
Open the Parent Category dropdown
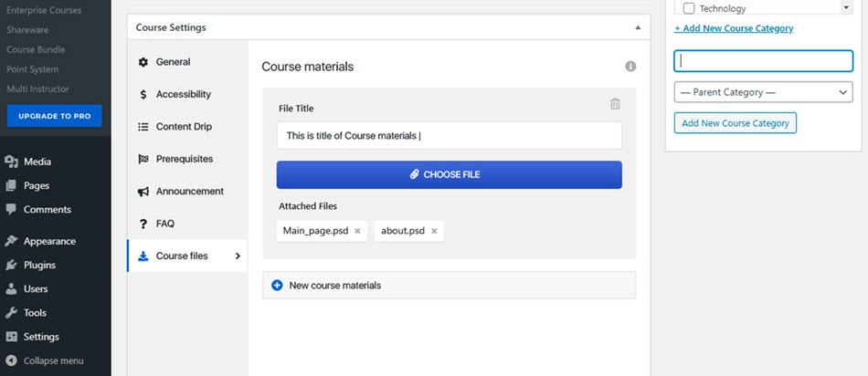coord(763,92)
